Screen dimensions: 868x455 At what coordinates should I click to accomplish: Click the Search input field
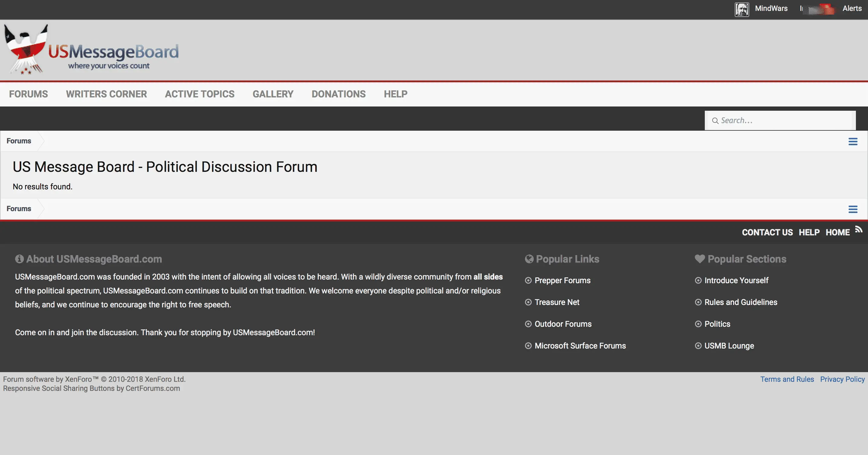coord(780,120)
